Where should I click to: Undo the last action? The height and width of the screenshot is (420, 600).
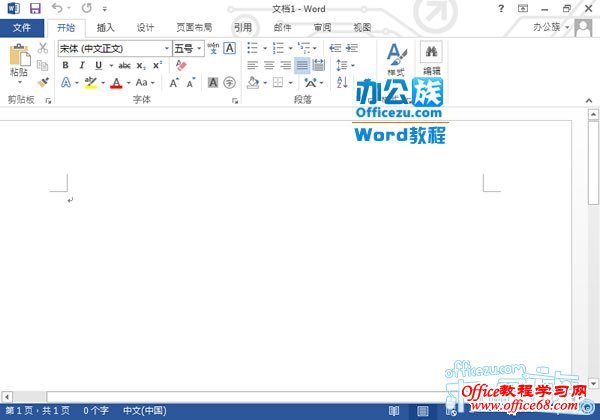(57, 8)
